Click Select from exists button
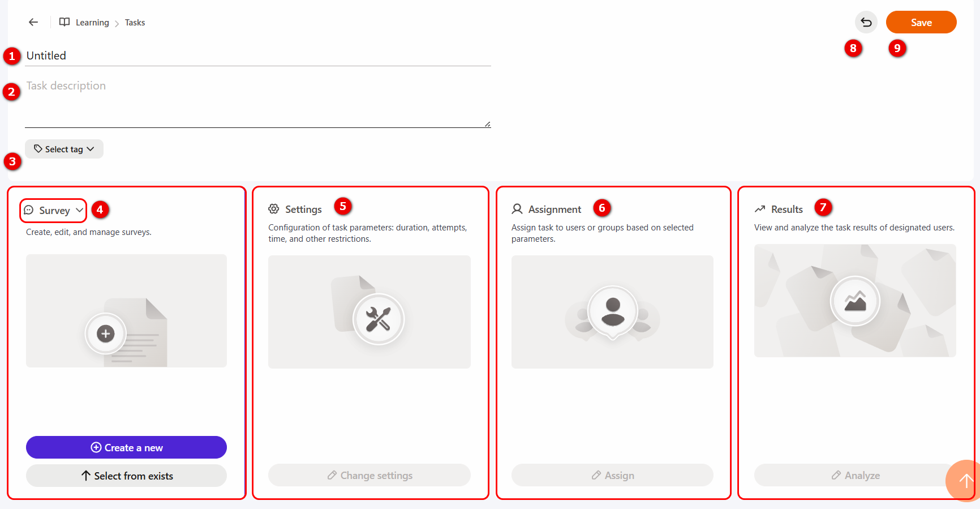This screenshot has height=509, width=980. (126, 476)
